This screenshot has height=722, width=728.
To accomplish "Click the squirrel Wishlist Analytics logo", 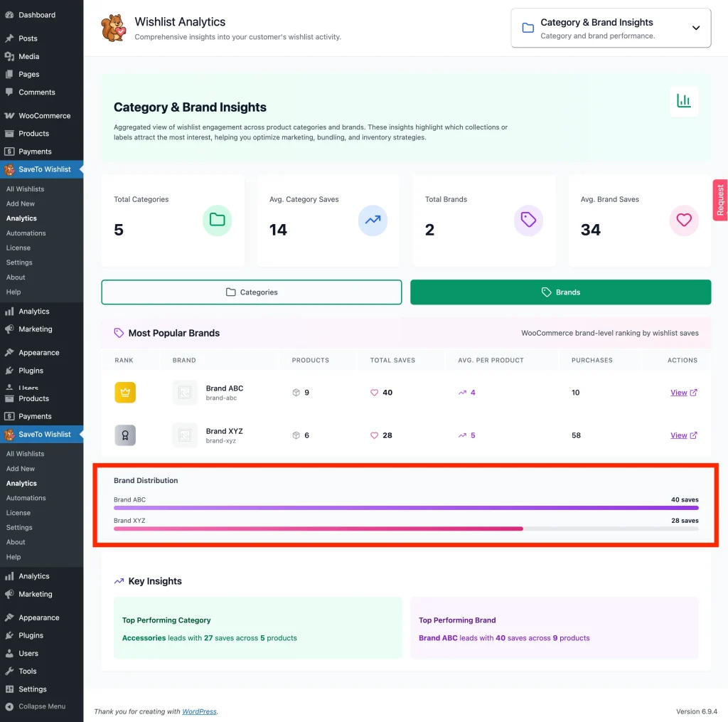I will coord(114,28).
